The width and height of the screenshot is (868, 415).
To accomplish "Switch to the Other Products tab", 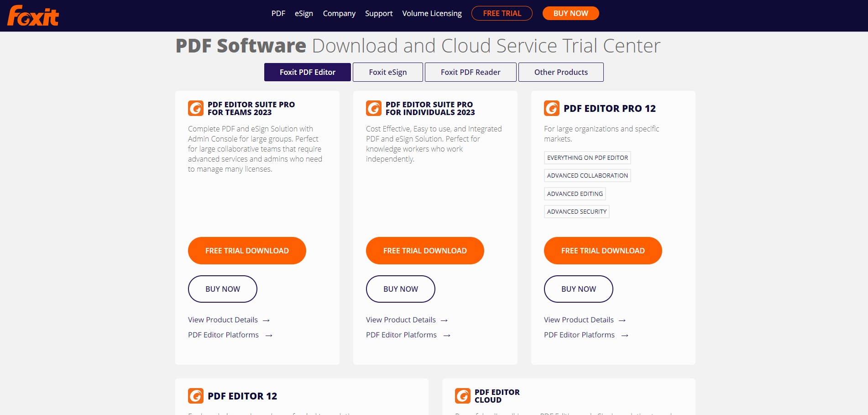I will 561,72.
